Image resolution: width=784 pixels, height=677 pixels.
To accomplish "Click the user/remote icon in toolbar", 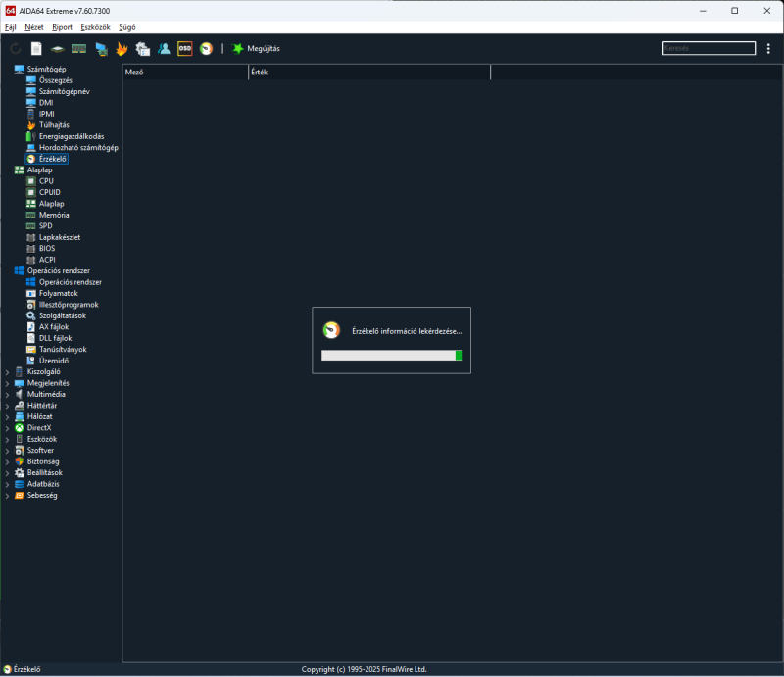I will pyautogui.click(x=164, y=49).
